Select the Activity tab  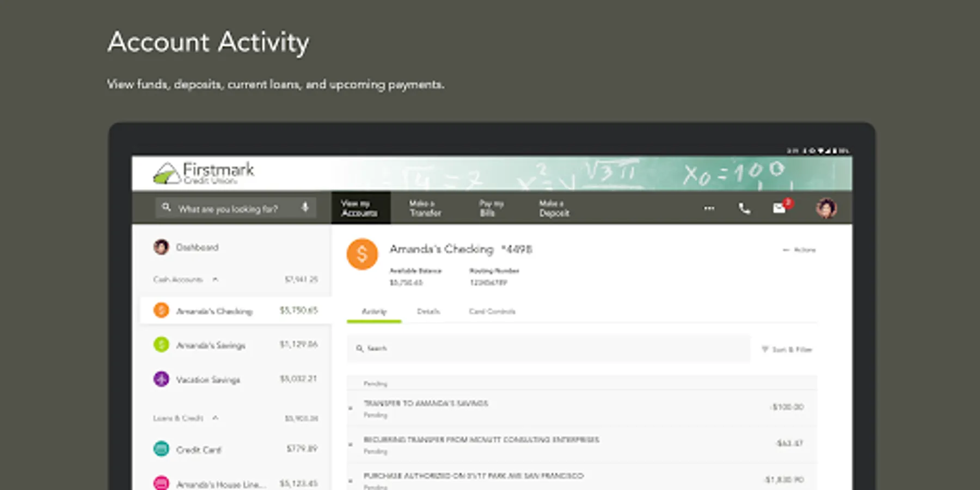coord(374,311)
